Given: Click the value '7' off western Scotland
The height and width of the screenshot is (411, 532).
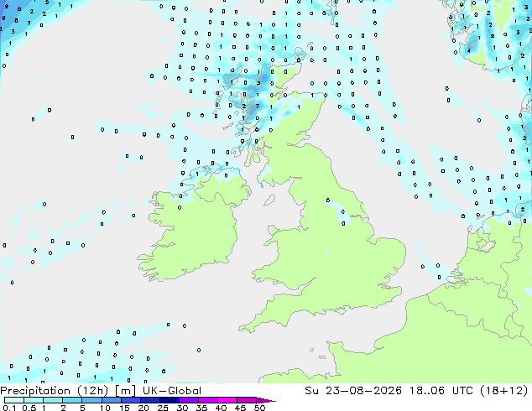Looking at the screenshot, I should 258,107.
